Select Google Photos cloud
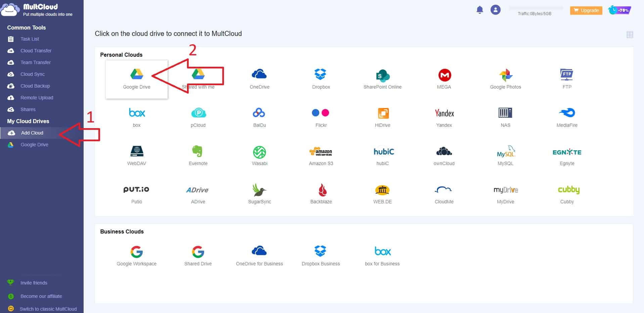 (505, 75)
